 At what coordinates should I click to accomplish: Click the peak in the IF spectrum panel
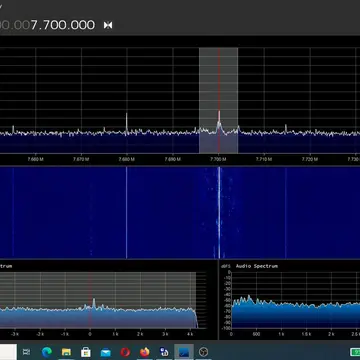[94, 303]
